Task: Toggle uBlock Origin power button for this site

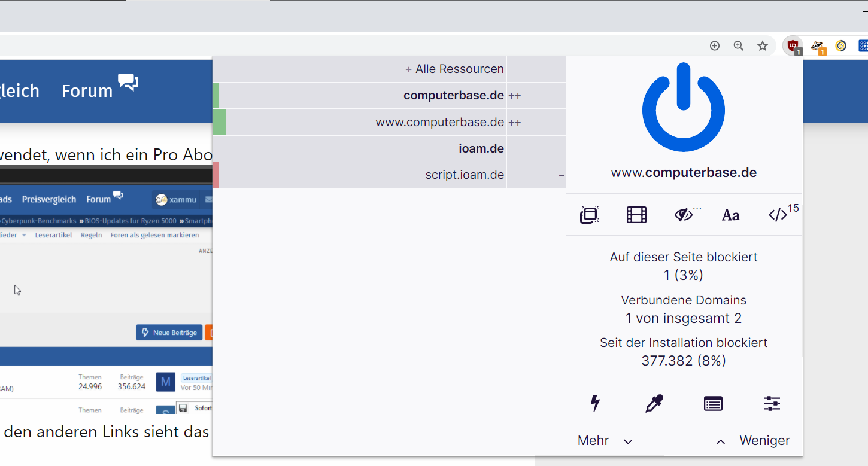Action: point(684,107)
